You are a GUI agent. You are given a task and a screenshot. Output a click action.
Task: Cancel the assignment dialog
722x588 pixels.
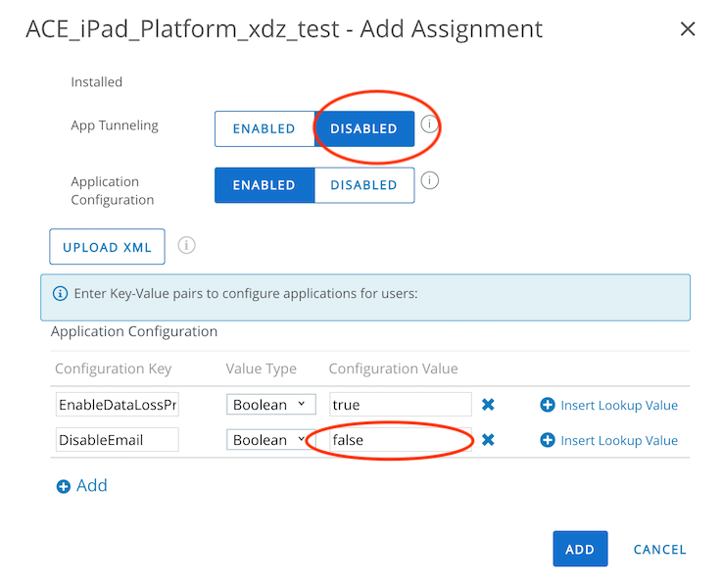pyautogui.click(x=659, y=549)
